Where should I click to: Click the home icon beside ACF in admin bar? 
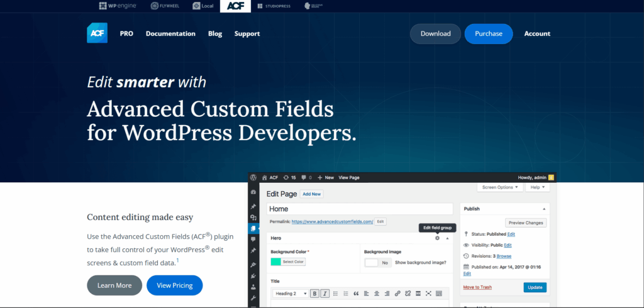(x=265, y=177)
